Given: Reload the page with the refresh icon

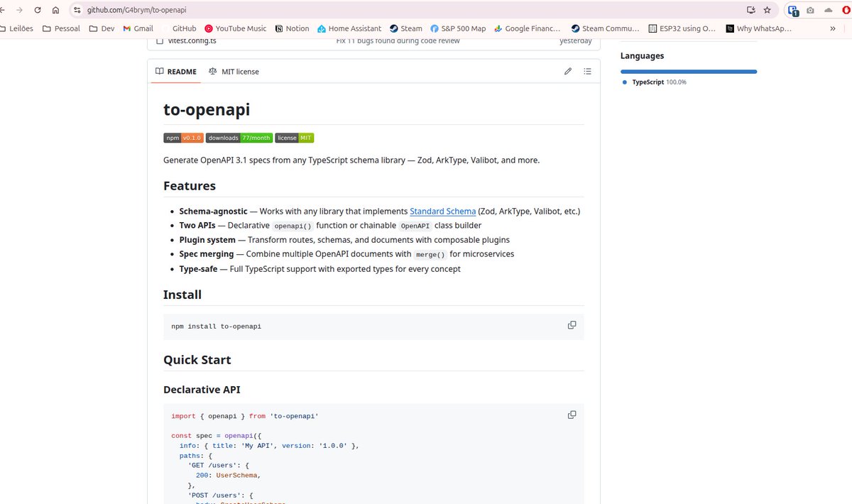Looking at the screenshot, I should (x=37, y=10).
